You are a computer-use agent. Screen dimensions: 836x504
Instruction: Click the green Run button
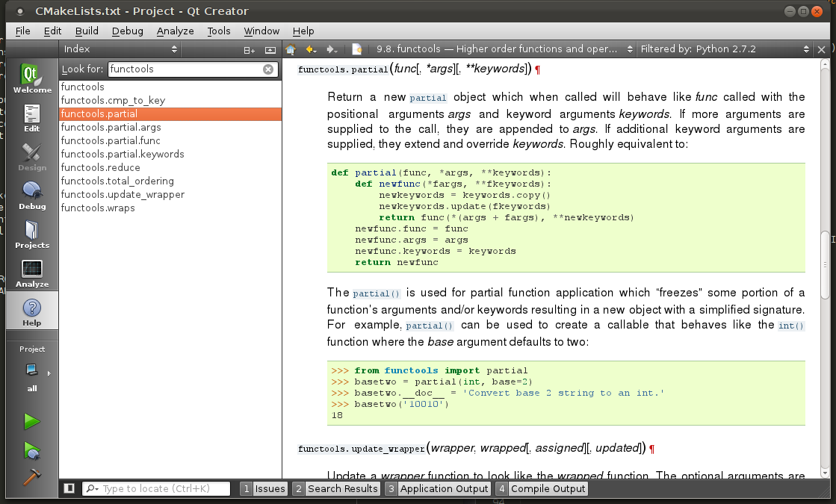[31, 422]
